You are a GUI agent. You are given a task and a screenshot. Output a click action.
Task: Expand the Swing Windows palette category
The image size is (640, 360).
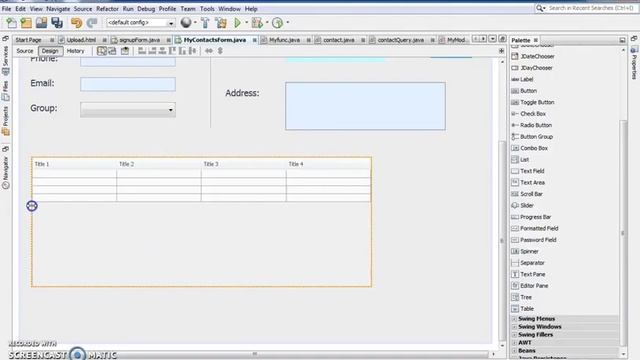(514, 327)
